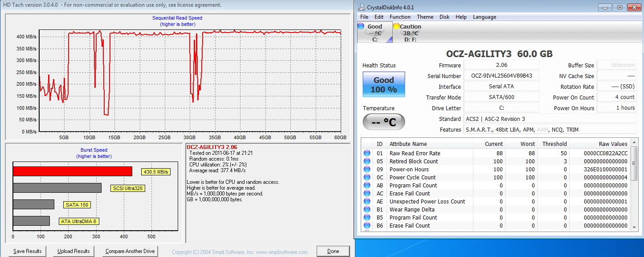Click the Worst column header
This screenshot has width=644, height=257.
pyautogui.click(x=522, y=144)
